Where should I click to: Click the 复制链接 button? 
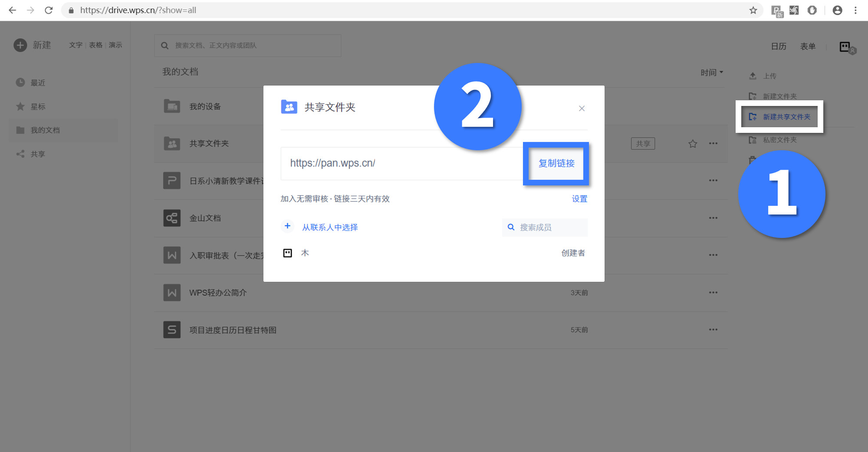tap(556, 164)
